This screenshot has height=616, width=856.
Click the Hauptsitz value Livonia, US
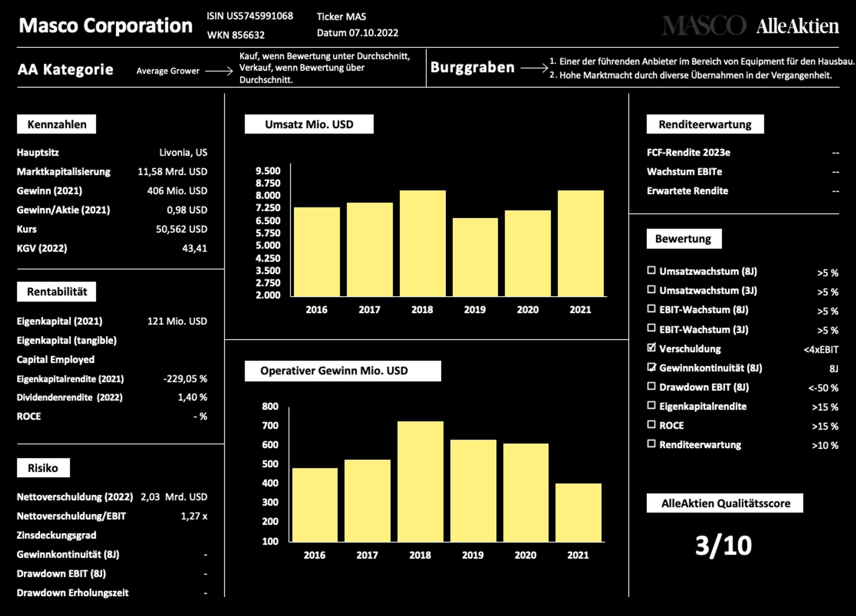pos(183,152)
